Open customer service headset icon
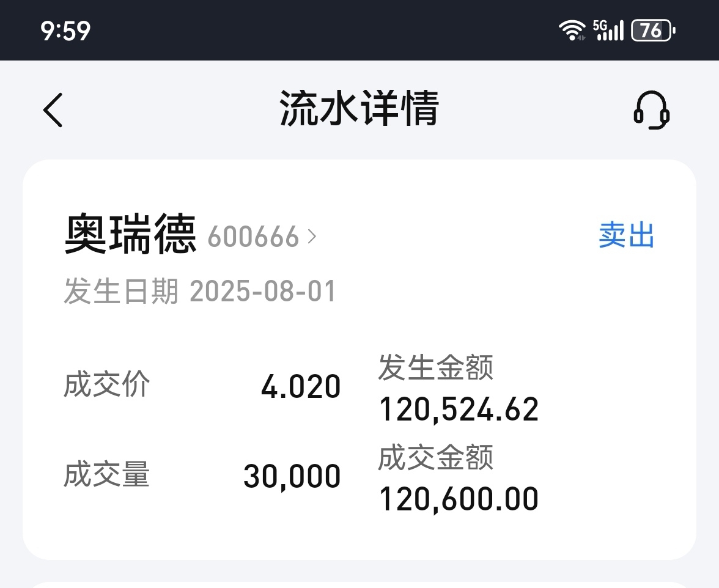Screen dimensions: 719x588 pos(652,110)
